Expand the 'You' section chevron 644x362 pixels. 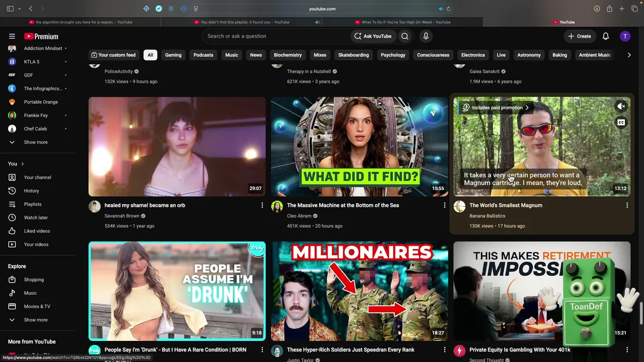point(22,164)
